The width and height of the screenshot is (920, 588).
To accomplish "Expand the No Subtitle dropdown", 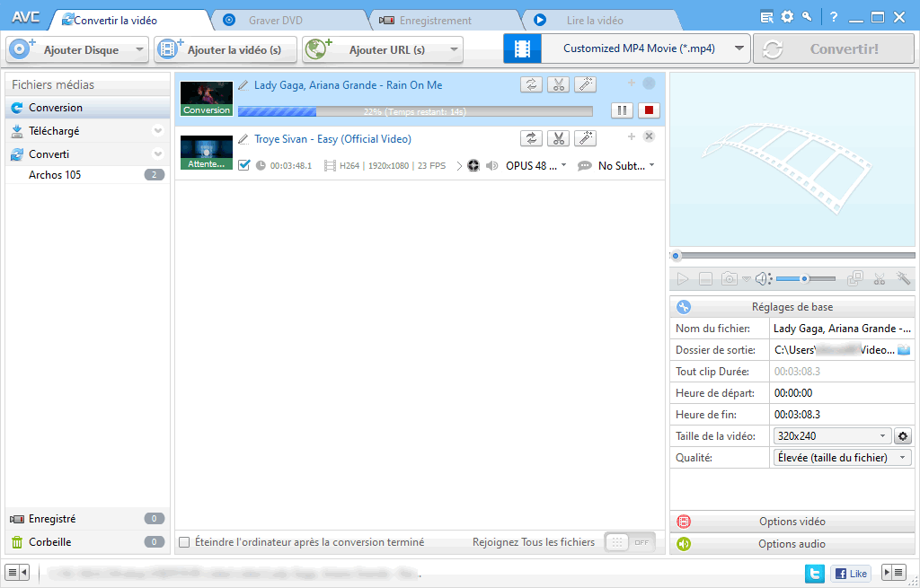I will [x=652, y=165].
